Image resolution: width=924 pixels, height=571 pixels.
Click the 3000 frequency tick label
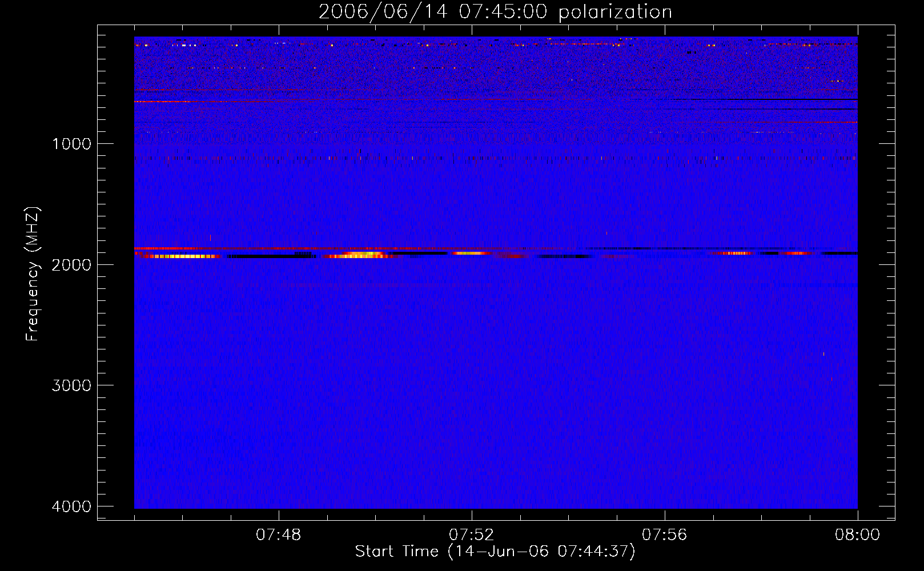(71, 385)
